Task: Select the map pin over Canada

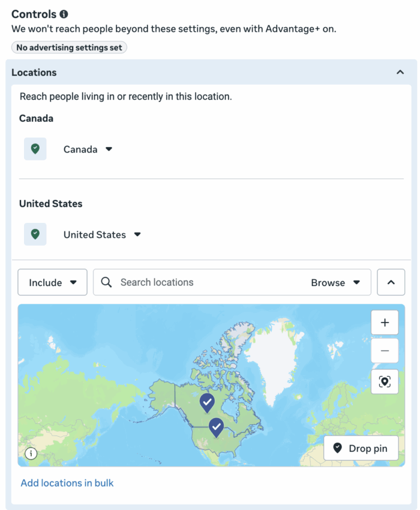Action: point(207,403)
